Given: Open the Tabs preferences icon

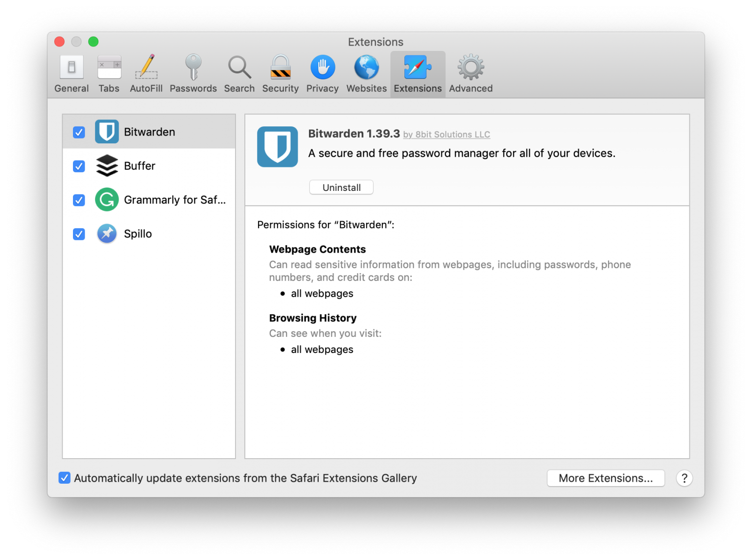Looking at the screenshot, I should pos(109,68).
